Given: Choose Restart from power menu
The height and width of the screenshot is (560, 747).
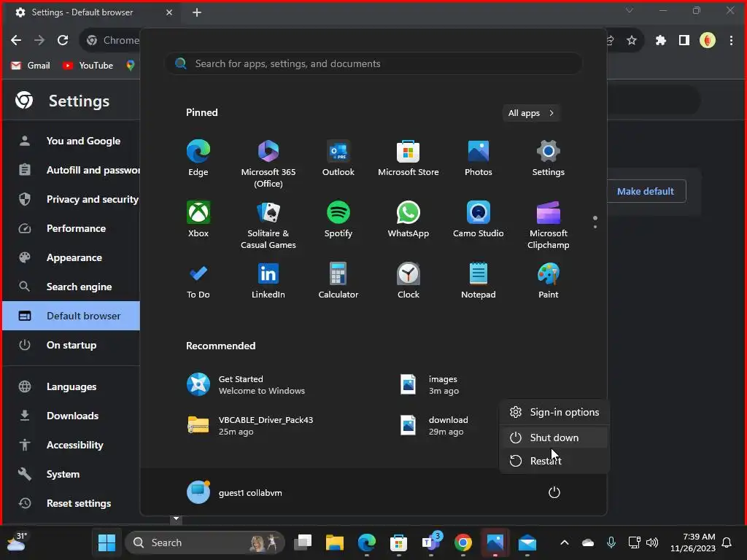Looking at the screenshot, I should 554,461.
